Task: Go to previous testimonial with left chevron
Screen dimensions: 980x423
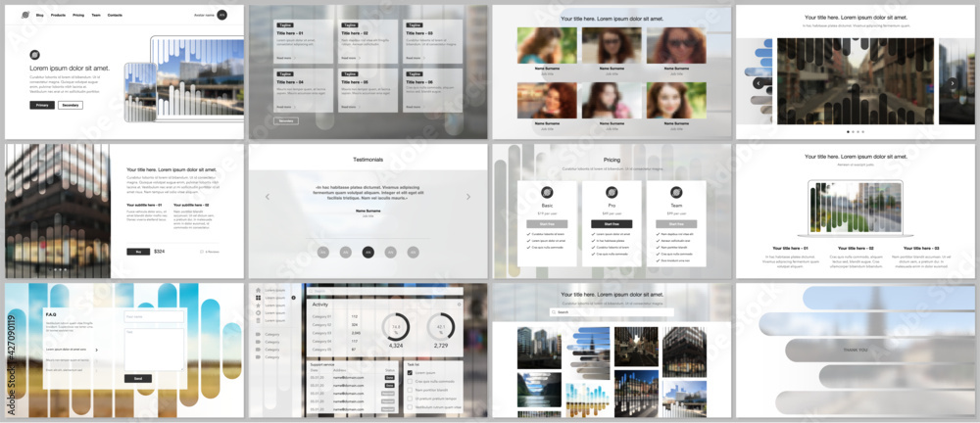Action: pos(268,197)
